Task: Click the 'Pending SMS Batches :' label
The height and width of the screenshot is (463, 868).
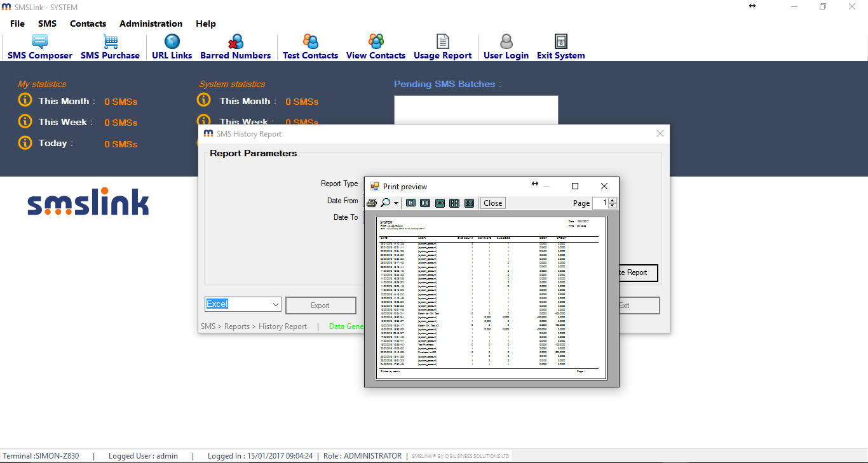Action: (447, 84)
